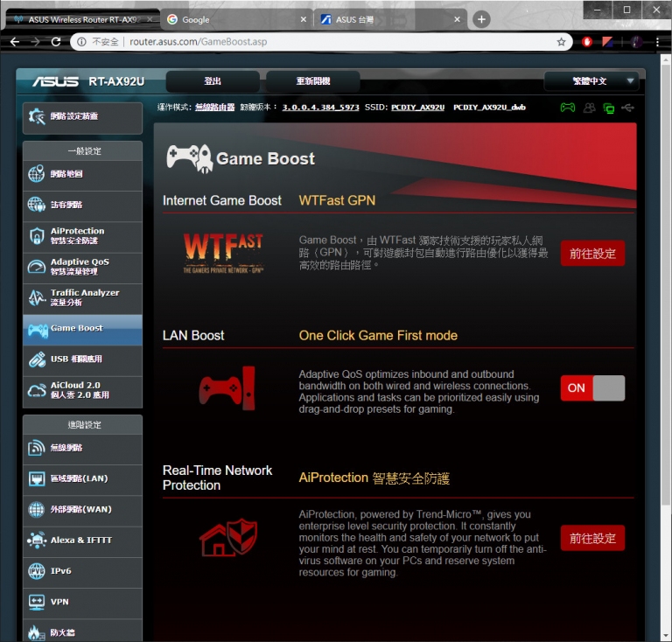The image size is (672, 642).
Task: Toggle One Click Game First mode switch
Action: pyautogui.click(x=592, y=388)
